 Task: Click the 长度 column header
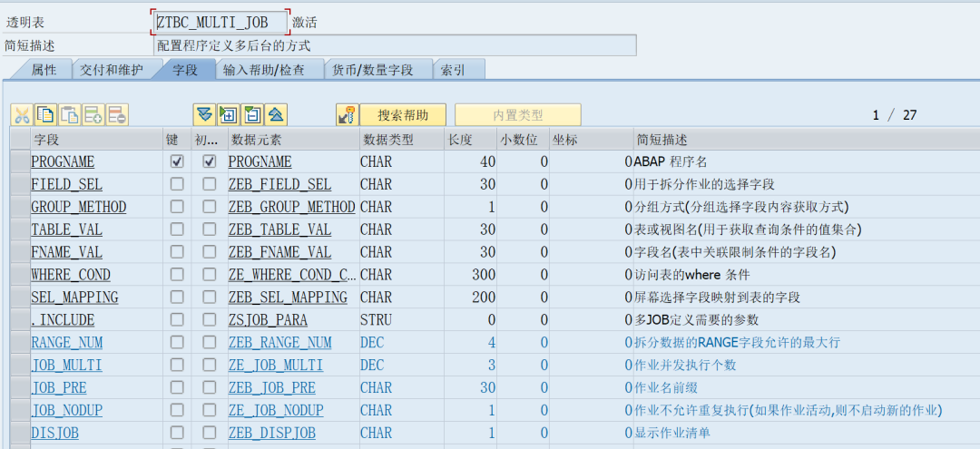[x=471, y=140]
